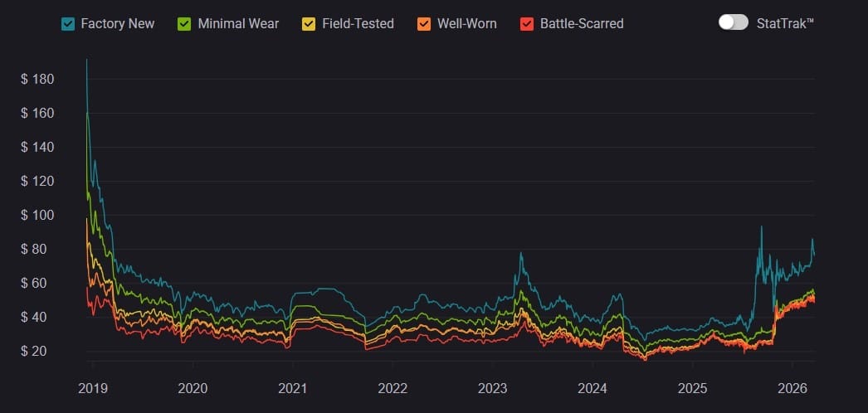This screenshot has width=868, height=413.
Task: Click the StatTrak™ text label
Action: tap(785, 23)
